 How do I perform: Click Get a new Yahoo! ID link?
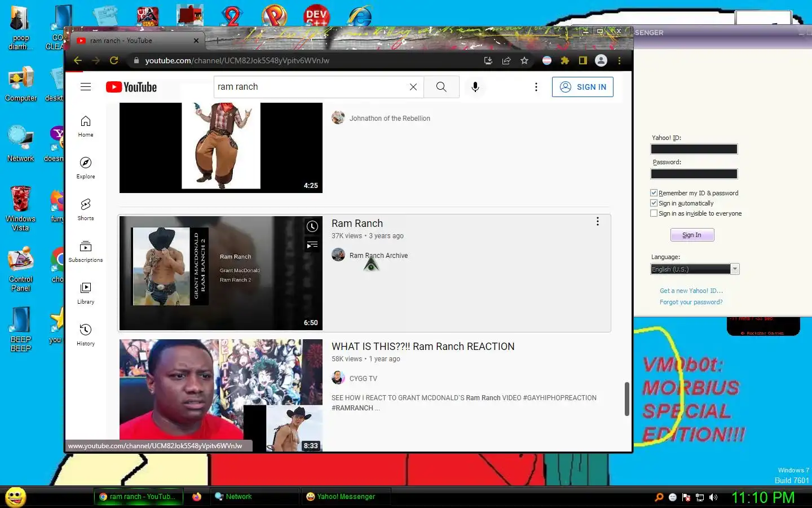point(691,291)
